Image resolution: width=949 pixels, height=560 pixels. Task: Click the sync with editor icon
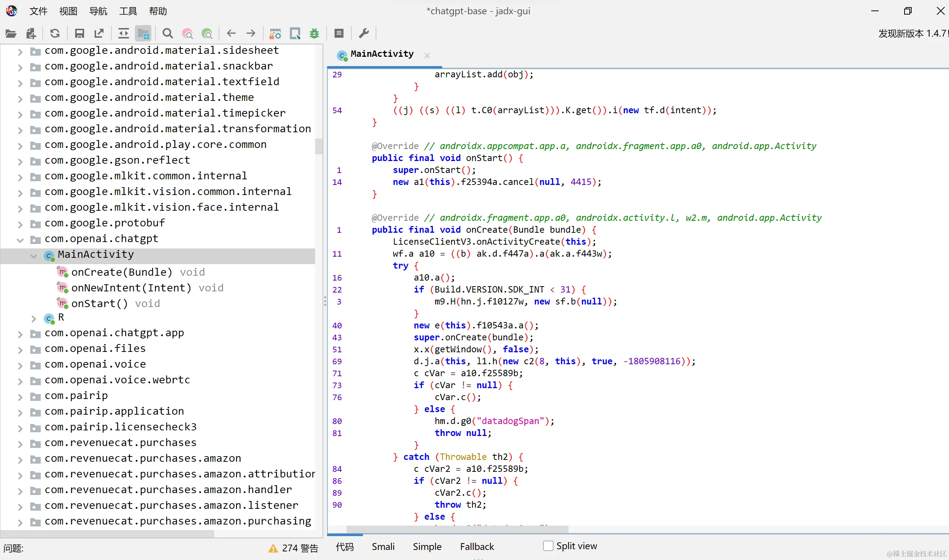tap(123, 34)
